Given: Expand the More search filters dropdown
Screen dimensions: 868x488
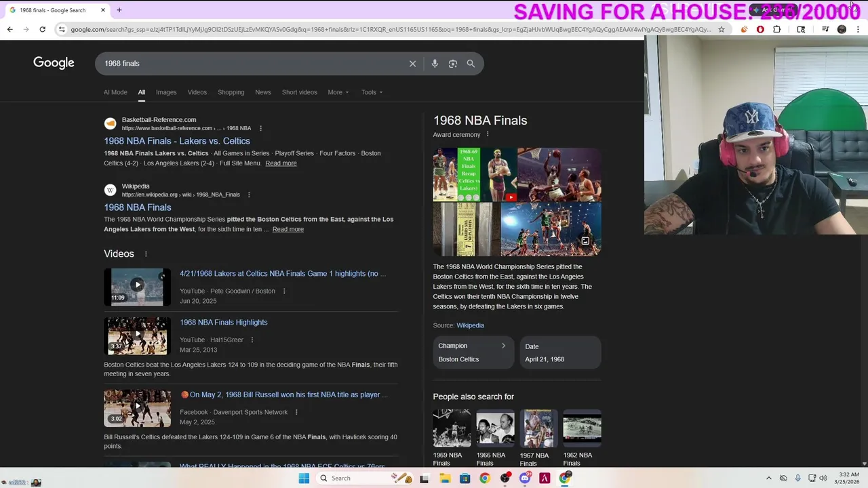Looking at the screenshot, I should pyautogui.click(x=338, y=92).
